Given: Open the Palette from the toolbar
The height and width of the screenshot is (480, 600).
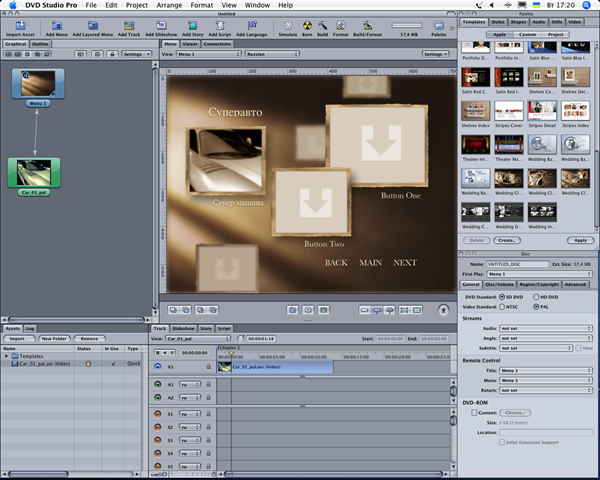Looking at the screenshot, I should point(438,25).
